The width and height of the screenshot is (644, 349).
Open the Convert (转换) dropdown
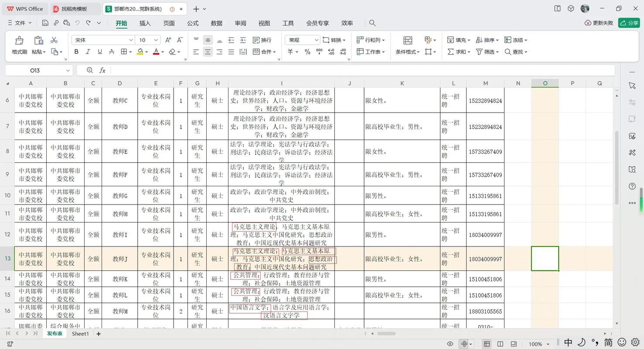click(x=334, y=40)
